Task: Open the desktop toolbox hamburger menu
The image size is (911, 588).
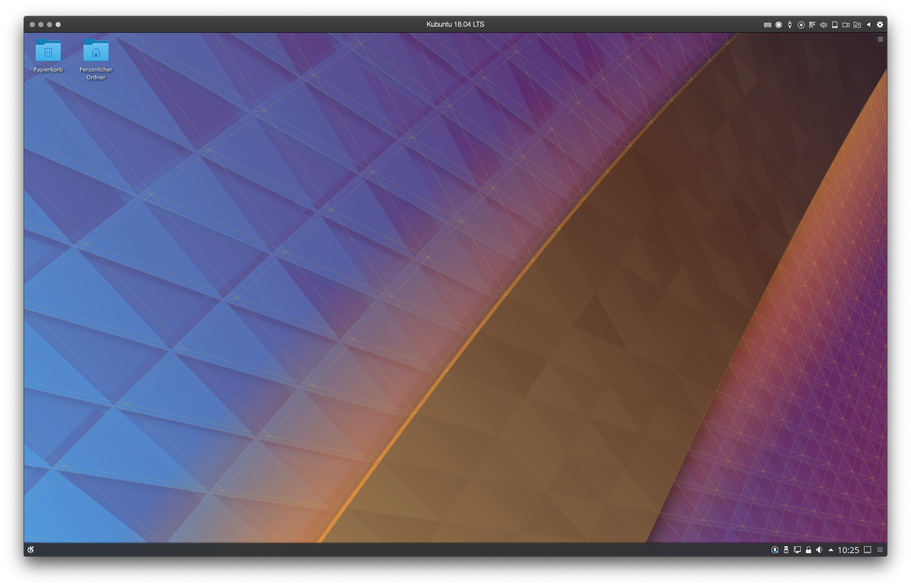Action: (x=880, y=39)
